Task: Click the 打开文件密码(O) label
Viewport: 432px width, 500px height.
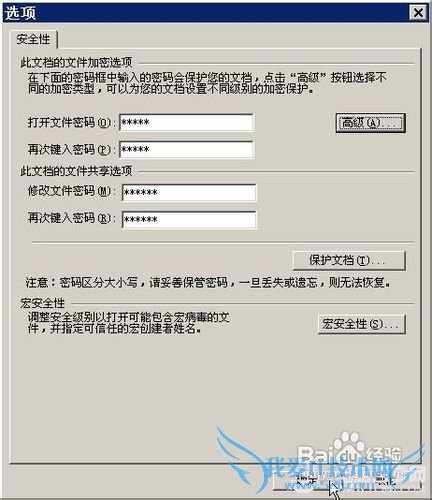Action: tap(71, 123)
